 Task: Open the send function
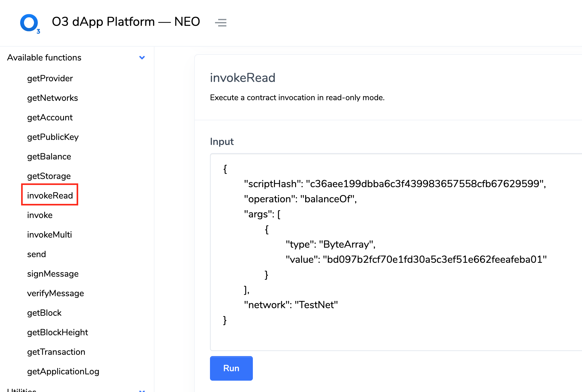37,254
